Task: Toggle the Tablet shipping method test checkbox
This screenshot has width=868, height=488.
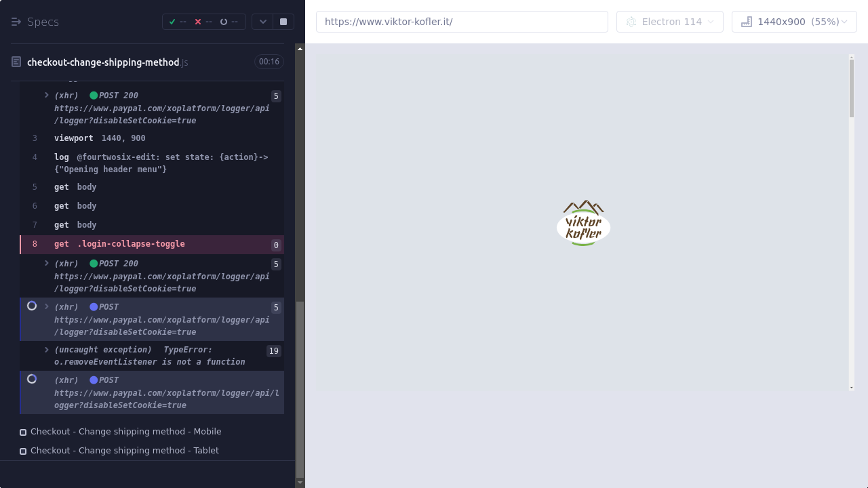Action: click(x=23, y=451)
